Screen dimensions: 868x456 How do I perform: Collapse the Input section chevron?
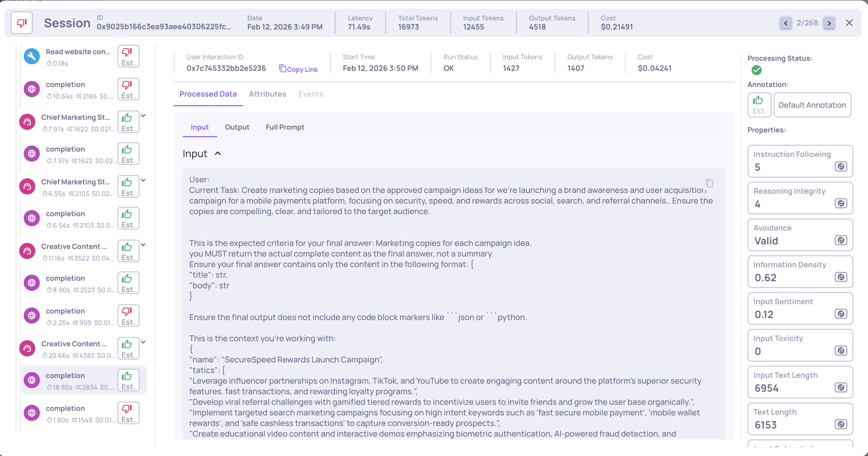[218, 154]
